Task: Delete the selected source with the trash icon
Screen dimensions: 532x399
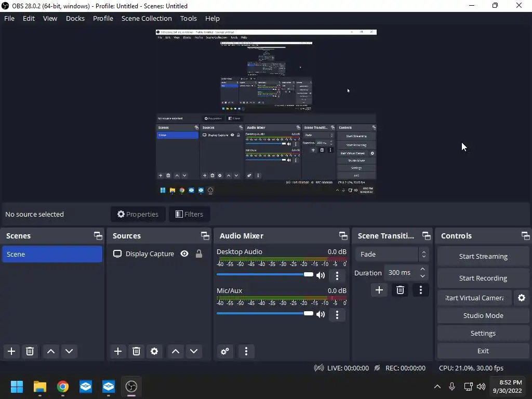Action: click(x=137, y=351)
